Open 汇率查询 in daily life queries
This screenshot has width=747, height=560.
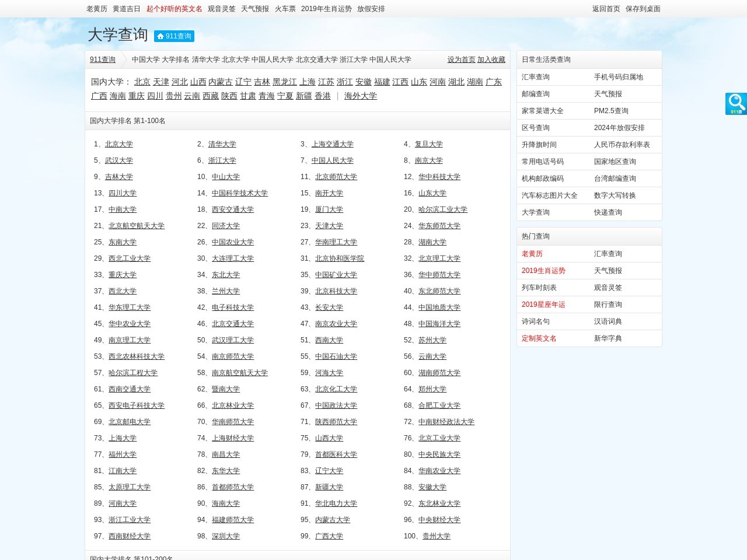coord(535,77)
